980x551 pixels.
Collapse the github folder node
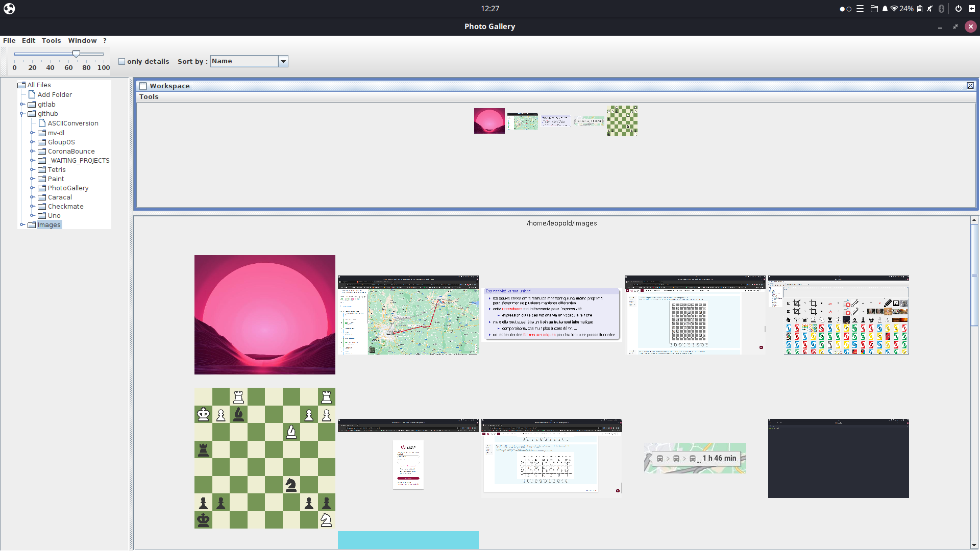point(22,114)
